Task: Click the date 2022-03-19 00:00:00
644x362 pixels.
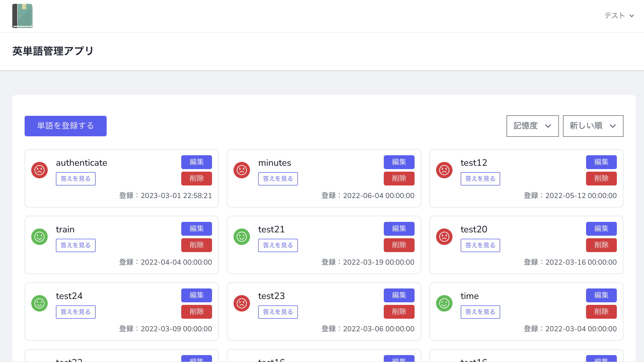Action: (379, 262)
